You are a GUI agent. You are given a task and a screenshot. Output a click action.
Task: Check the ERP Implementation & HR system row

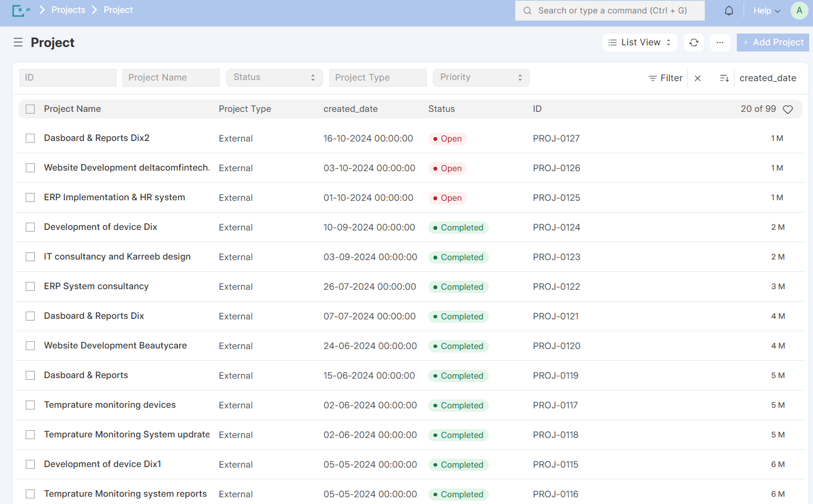[x=30, y=197]
